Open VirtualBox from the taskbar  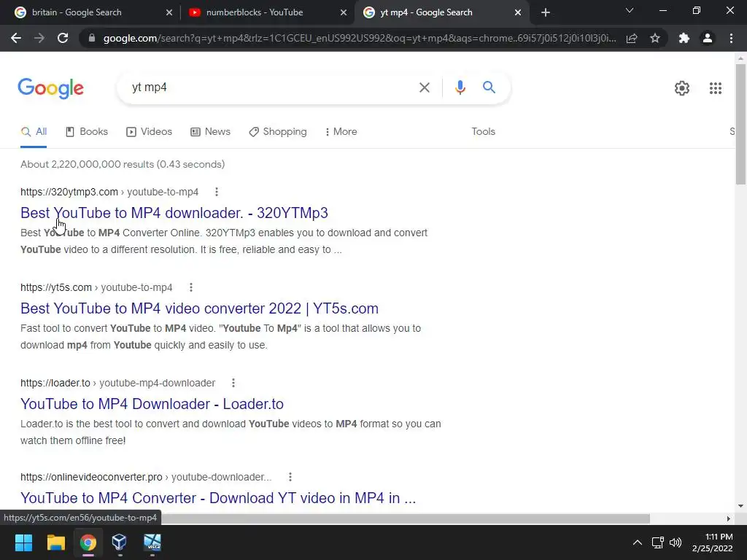point(119,542)
